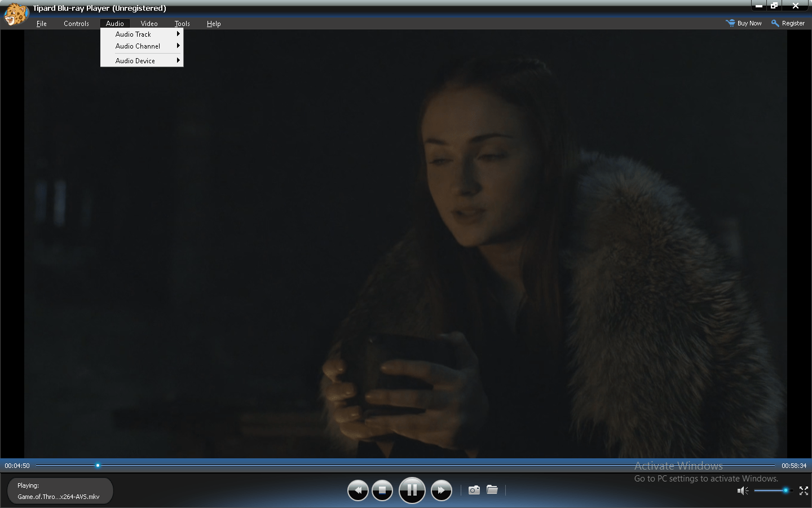The image size is (812, 508).
Task: Adjust the volume slider
Action: (773, 491)
